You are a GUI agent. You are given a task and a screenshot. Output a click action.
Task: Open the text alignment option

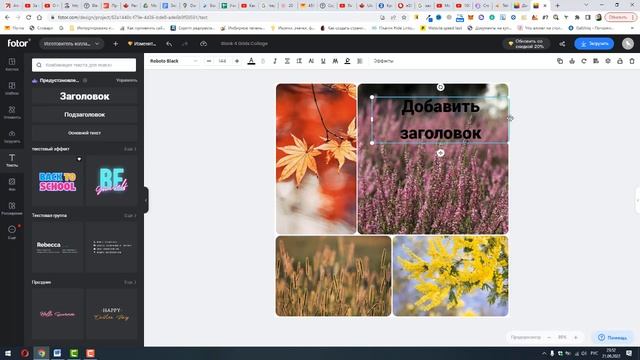coord(287,61)
